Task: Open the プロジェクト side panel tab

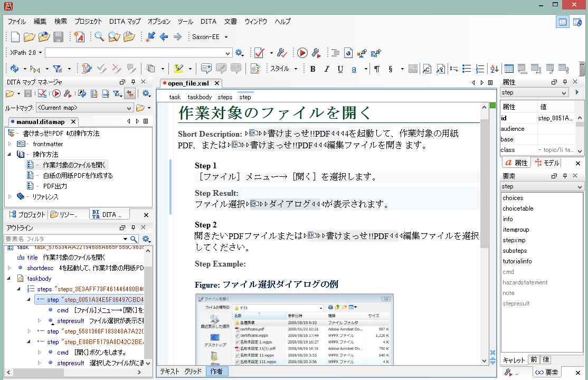Action: [x=27, y=215]
